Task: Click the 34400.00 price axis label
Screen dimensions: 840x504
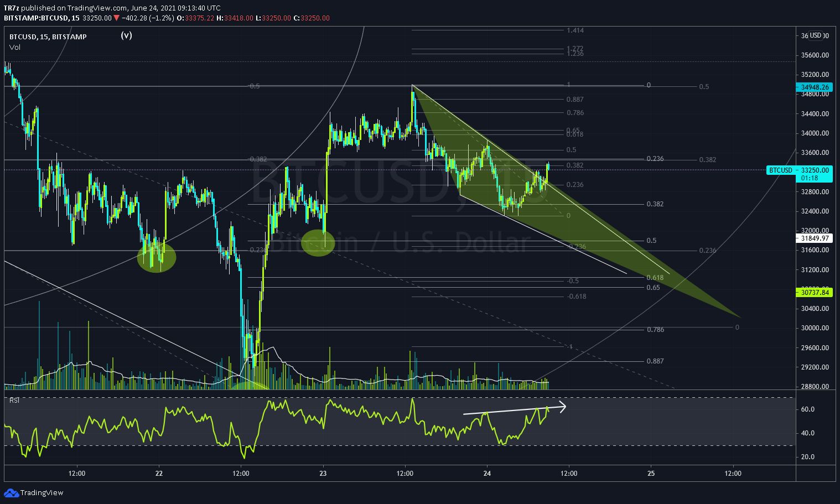Action: point(815,114)
